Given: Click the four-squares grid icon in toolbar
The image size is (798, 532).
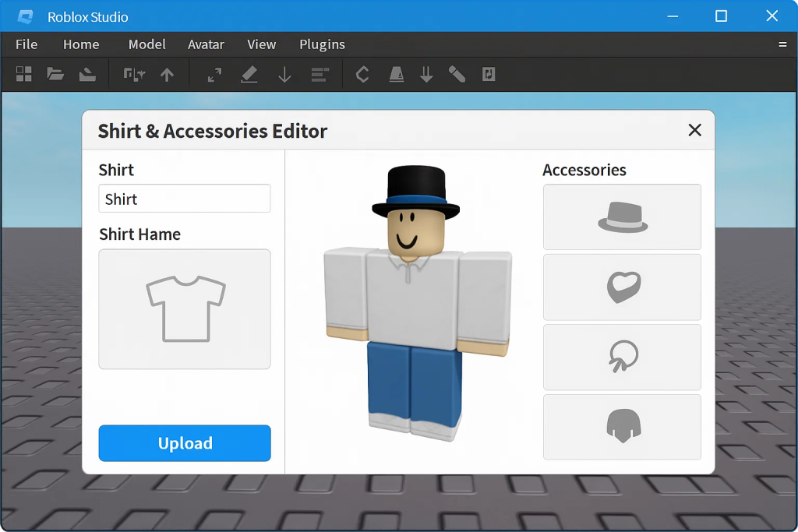Looking at the screenshot, I should [23, 74].
